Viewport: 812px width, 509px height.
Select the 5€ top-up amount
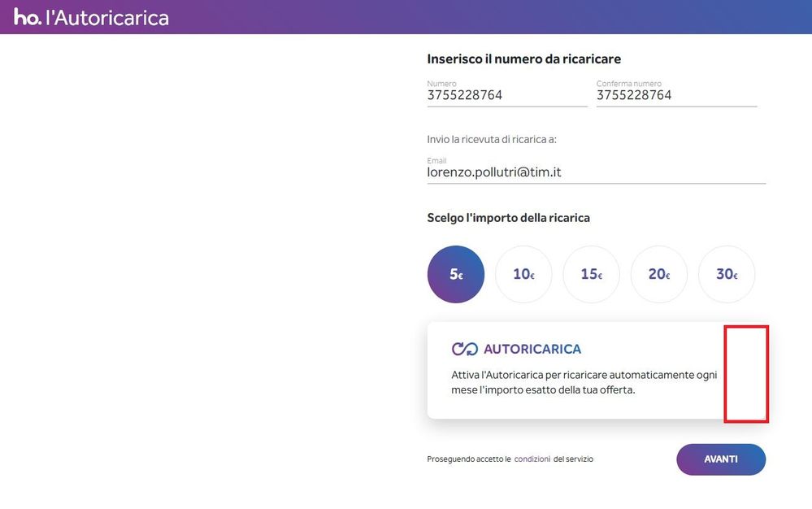[456, 274]
